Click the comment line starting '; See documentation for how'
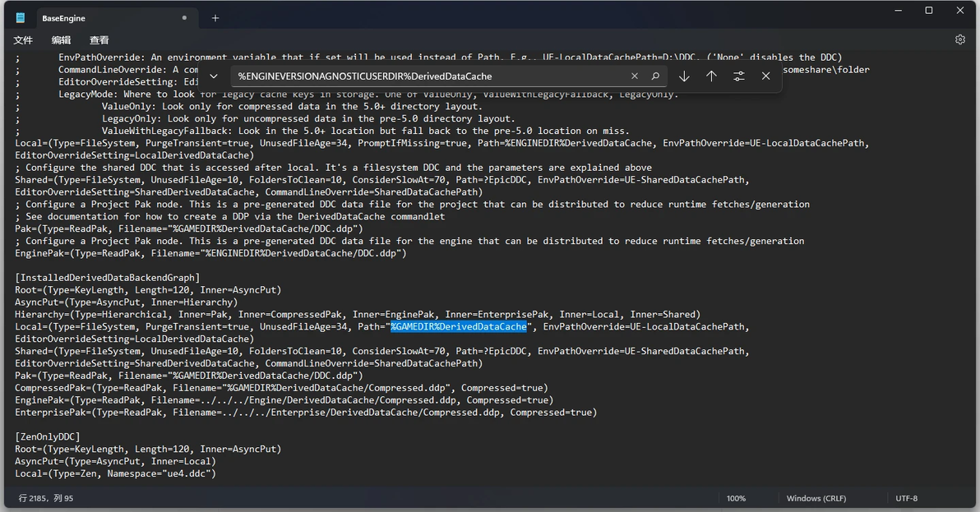The height and width of the screenshot is (512, 980). [230, 217]
